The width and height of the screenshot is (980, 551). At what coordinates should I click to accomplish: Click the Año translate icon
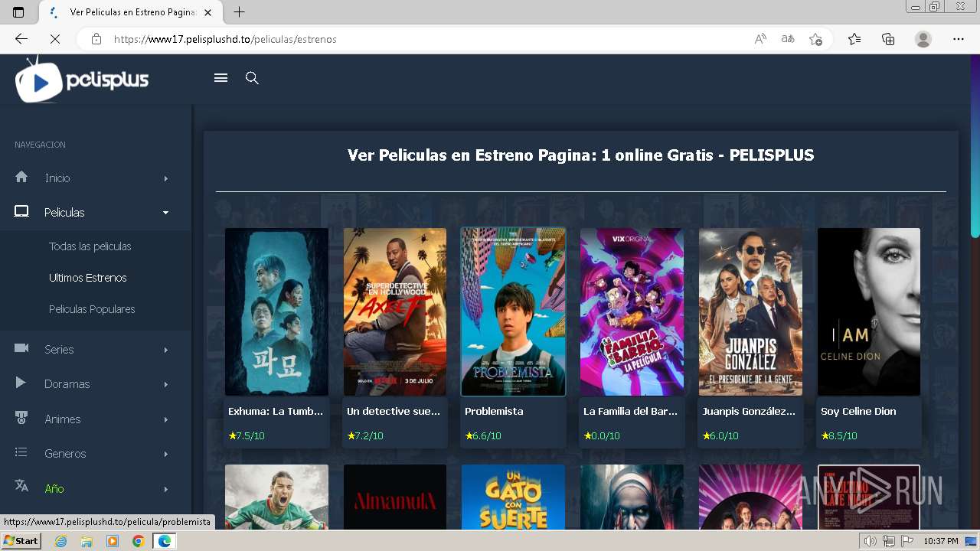tap(21, 487)
